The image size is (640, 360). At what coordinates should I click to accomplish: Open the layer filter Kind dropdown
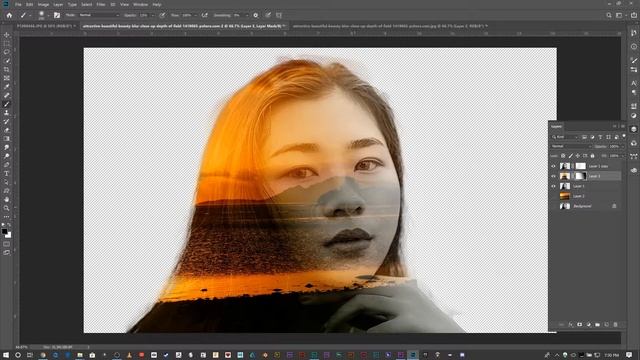click(566, 137)
